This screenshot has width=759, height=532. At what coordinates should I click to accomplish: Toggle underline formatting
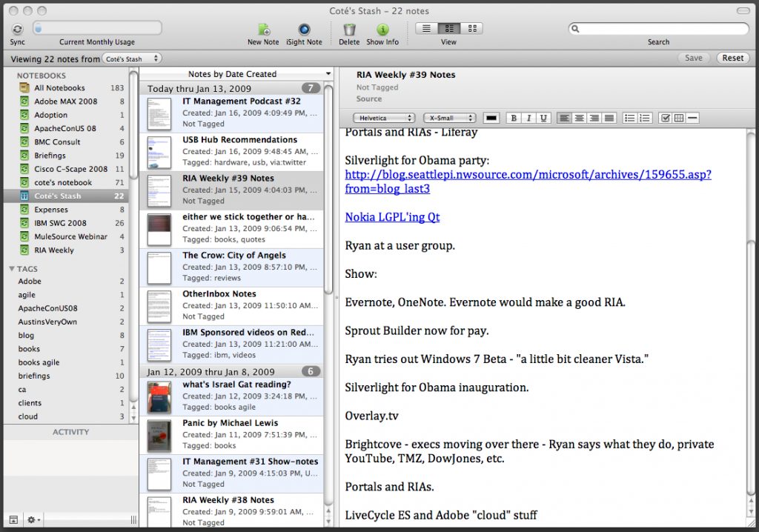click(543, 118)
